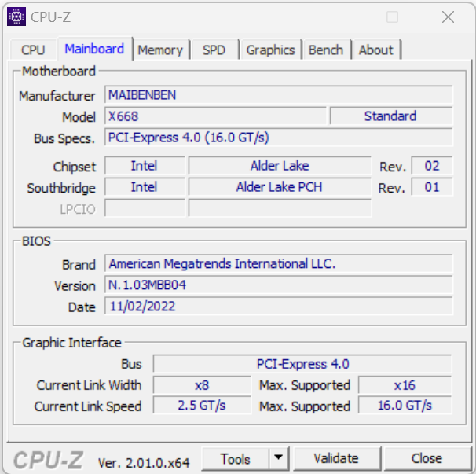Select the BIOS Version N.1.03MBB04 field
The image size is (476, 474).
pos(278,285)
